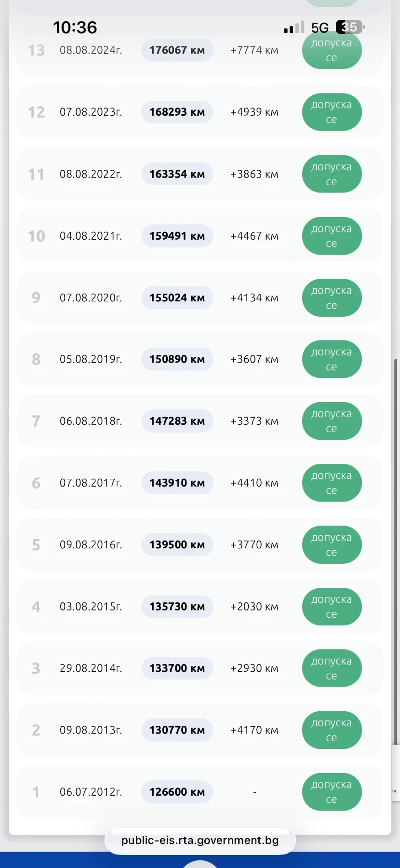Tap the 10:36 clock in status bar

point(75,27)
